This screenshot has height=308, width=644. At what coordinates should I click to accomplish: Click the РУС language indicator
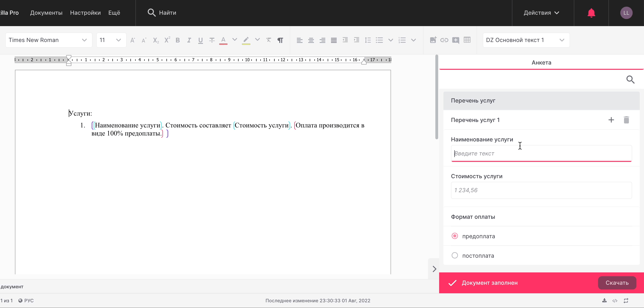(x=26, y=300)
